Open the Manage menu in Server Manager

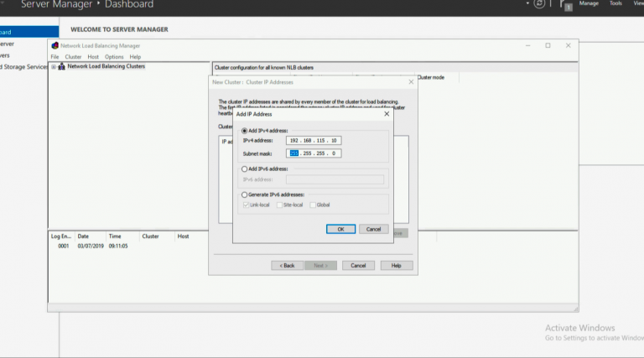point(589,3)
